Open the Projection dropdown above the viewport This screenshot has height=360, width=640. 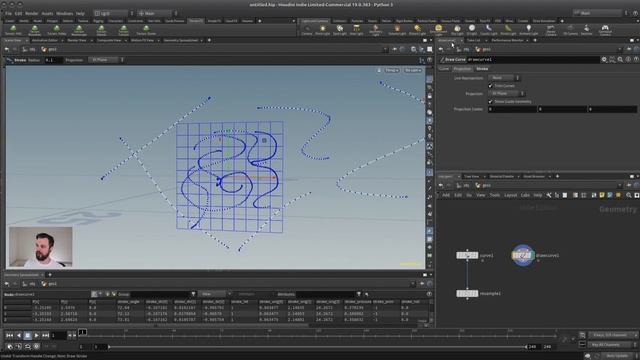tap(106, 60)
